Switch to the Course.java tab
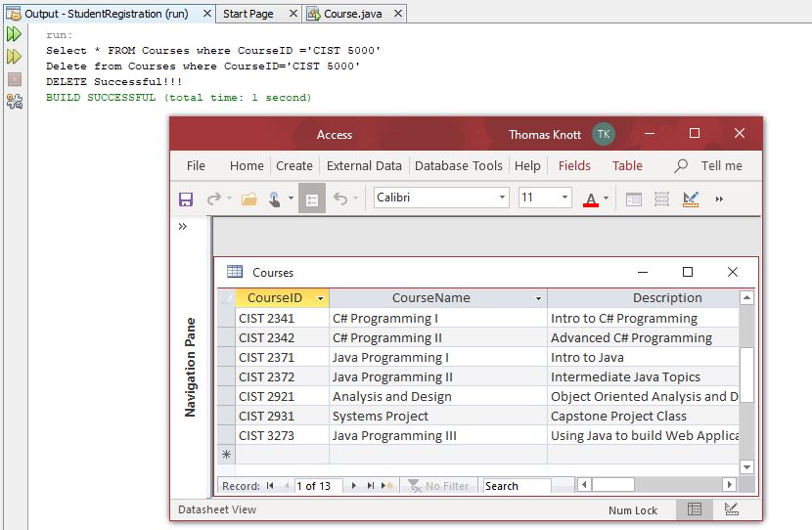This screenshot has width=812, height=530. click(352, 14)
